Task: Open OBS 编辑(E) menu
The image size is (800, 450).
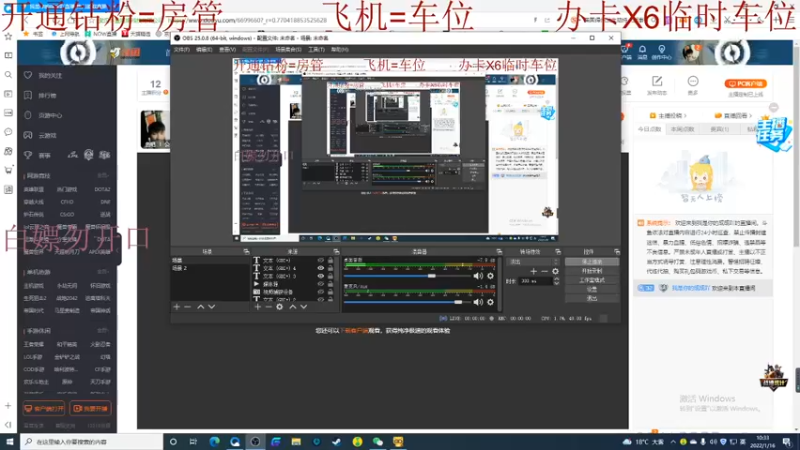Action: click(x=204, y=49)
